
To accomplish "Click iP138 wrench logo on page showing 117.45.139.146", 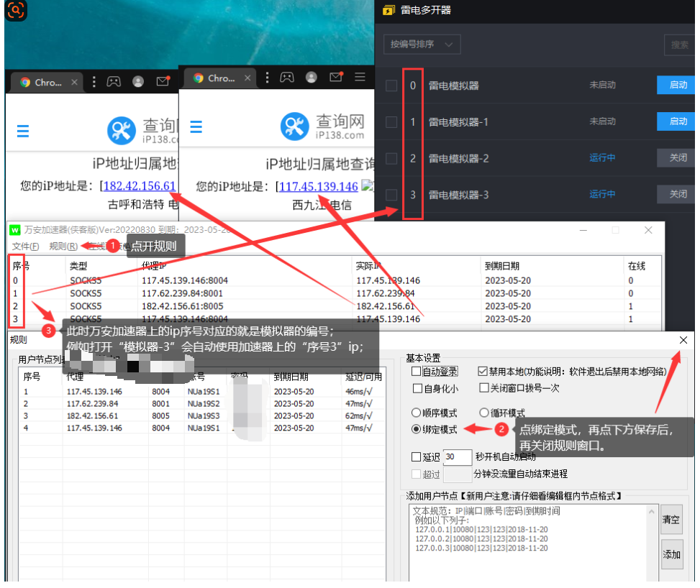I will [x=295, y=127].
